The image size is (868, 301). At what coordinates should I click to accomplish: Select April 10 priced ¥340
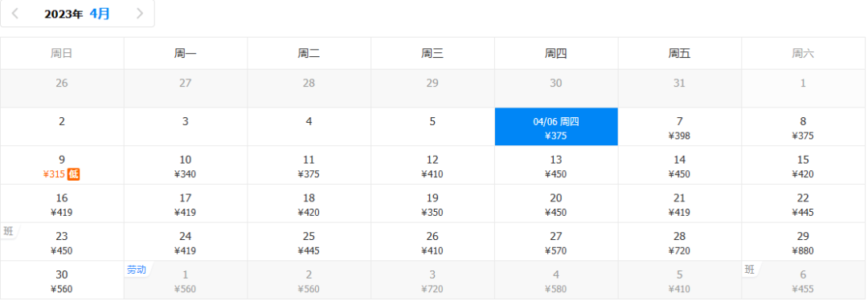coord(186,165)
